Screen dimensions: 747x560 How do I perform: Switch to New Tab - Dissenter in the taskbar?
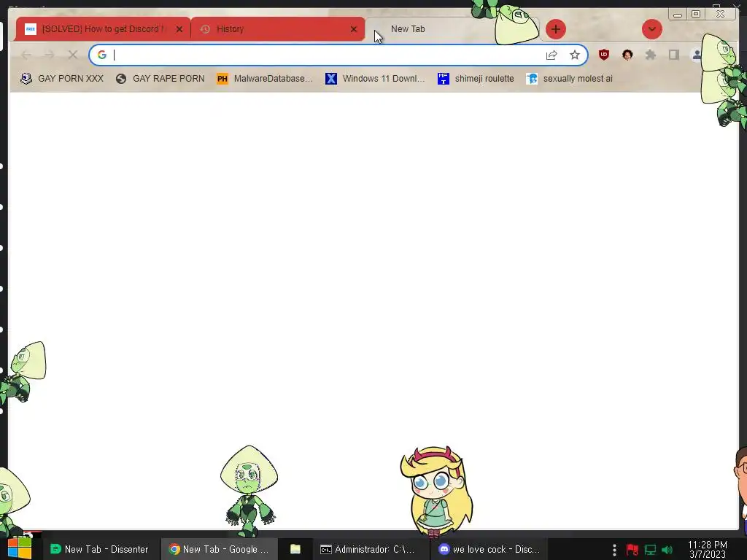coord(99,549)
